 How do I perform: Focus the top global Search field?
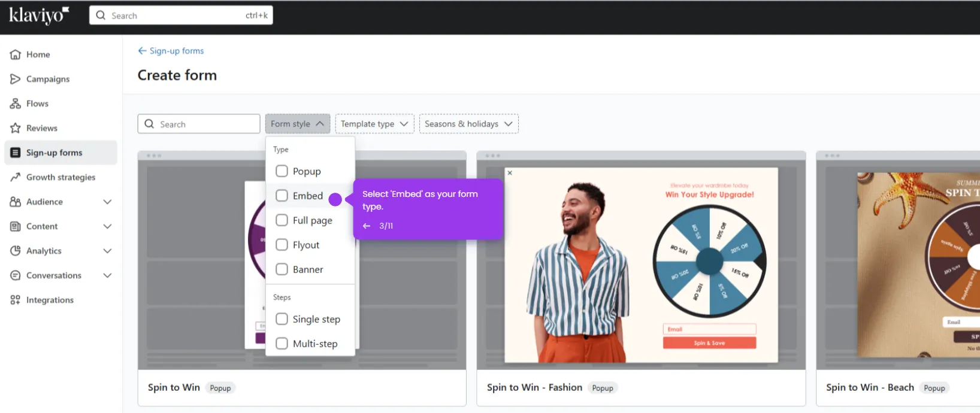point(181,15)
